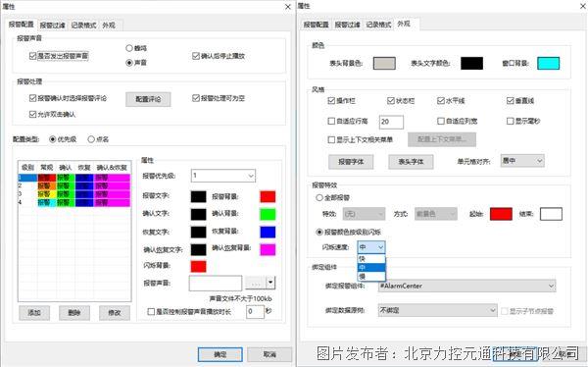Select the 蜂鸣 radio button

click(129, 48)
